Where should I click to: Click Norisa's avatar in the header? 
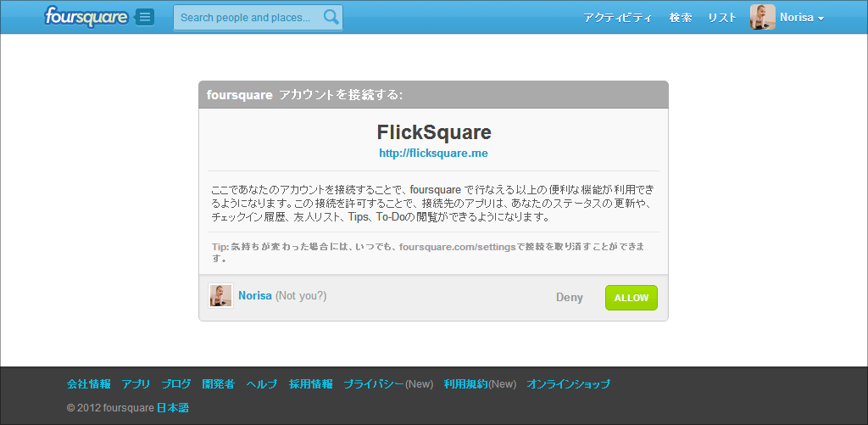click(762, 17)
